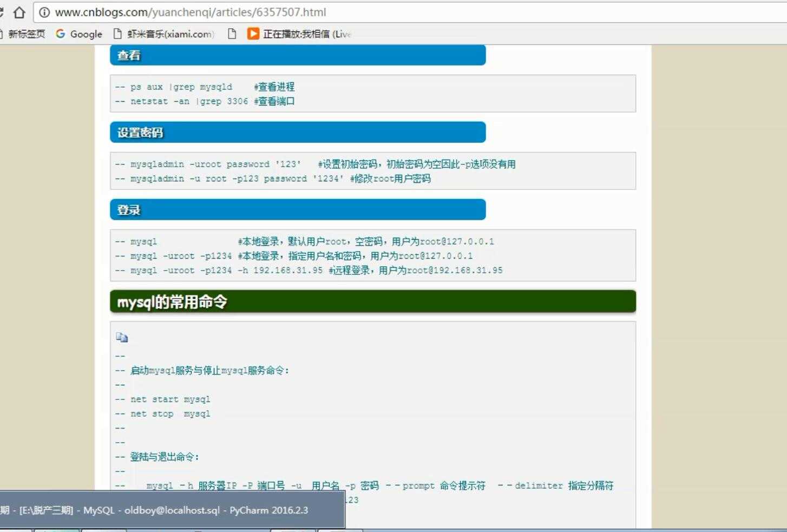Copy code icon in mysql常用命令 block

click(122, 338)
